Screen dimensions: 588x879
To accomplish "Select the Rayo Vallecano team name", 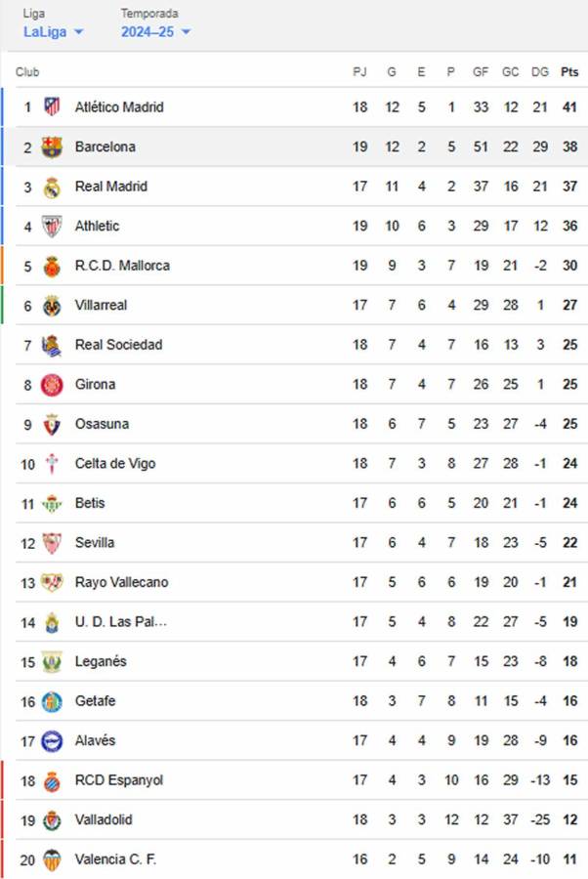I will [x=121, y=582].
